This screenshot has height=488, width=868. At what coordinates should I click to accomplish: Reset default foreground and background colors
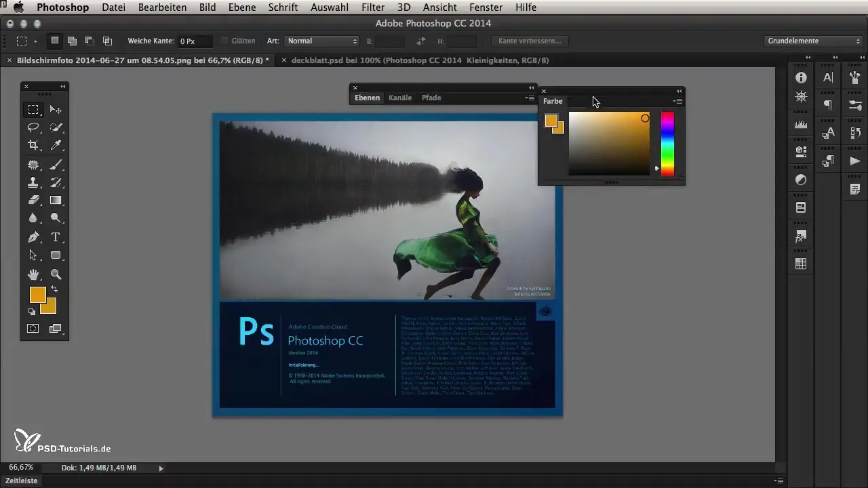(31, 312)
